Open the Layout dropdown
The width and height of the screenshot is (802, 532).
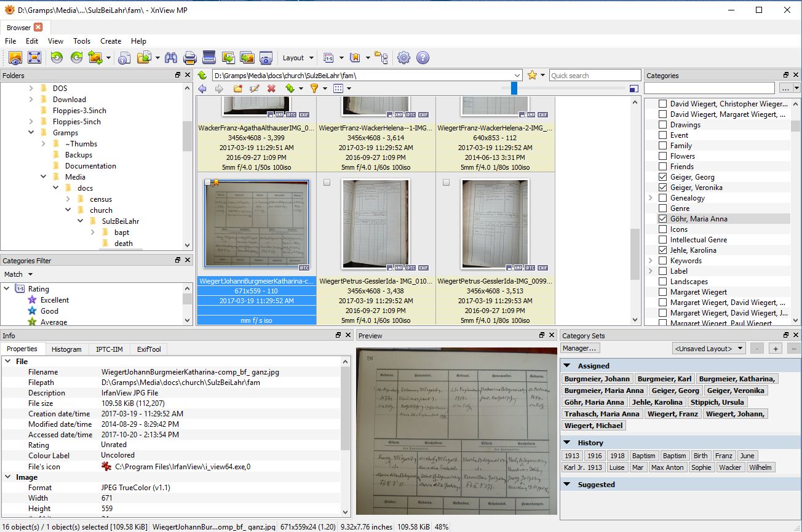coord(298,58)
